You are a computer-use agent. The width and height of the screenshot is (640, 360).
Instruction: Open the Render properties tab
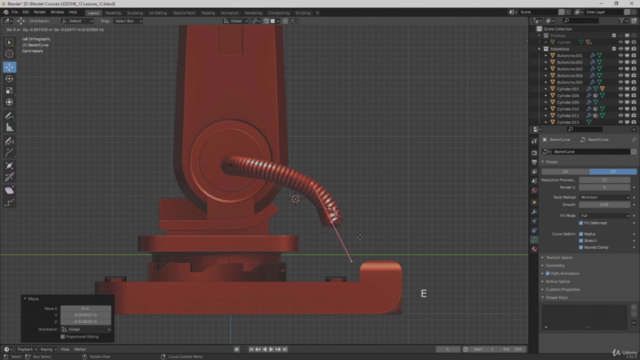pyautogui.click(x=534, y=153)
